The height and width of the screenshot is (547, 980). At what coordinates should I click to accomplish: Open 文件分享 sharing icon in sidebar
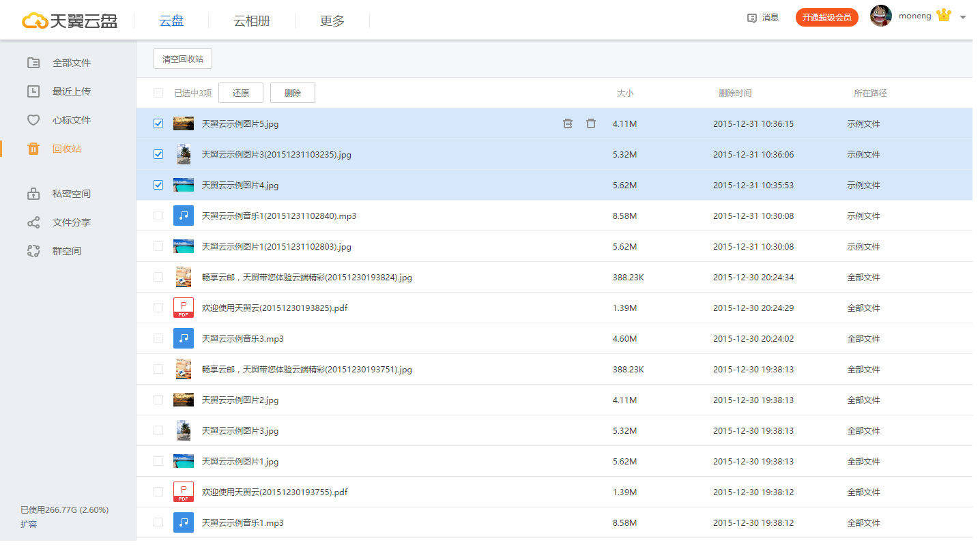point(33,222)
